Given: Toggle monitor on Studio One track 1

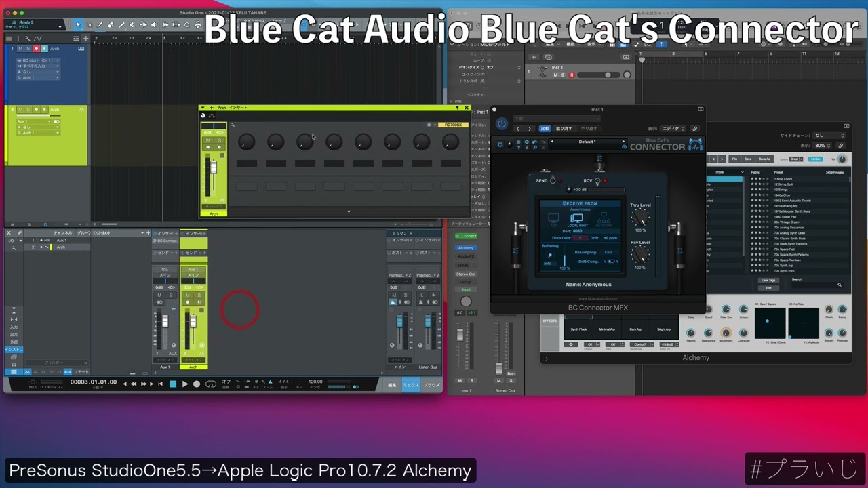Looking at the screenshot, I should (x=45, y=49).
